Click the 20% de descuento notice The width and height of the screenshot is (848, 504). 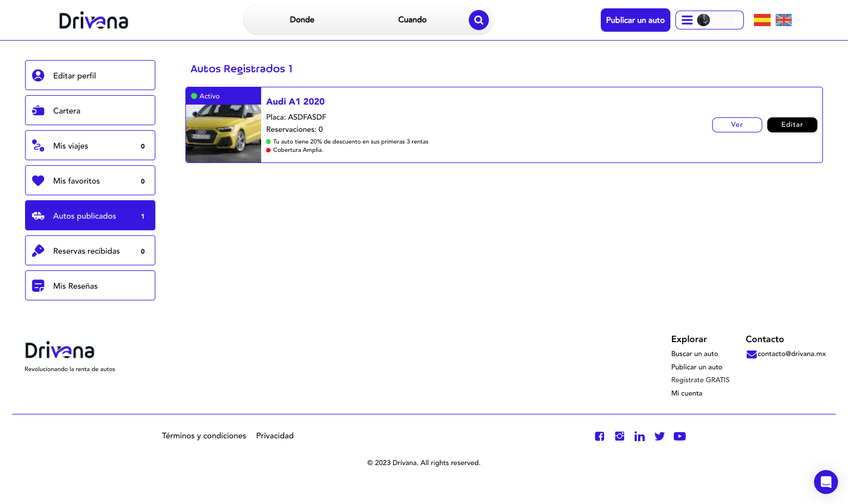tap(350, 142)
